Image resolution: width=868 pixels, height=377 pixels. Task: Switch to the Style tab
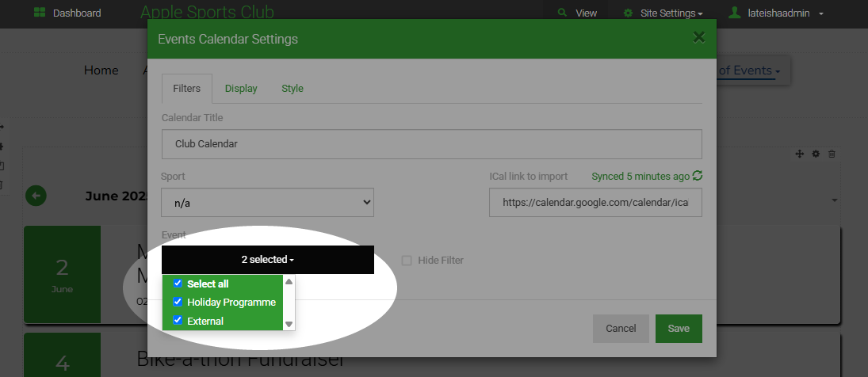[x=293, y=89]
